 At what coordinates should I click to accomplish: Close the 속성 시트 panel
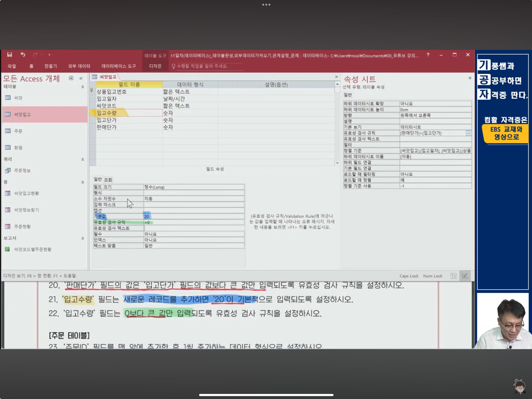point(470,78)
